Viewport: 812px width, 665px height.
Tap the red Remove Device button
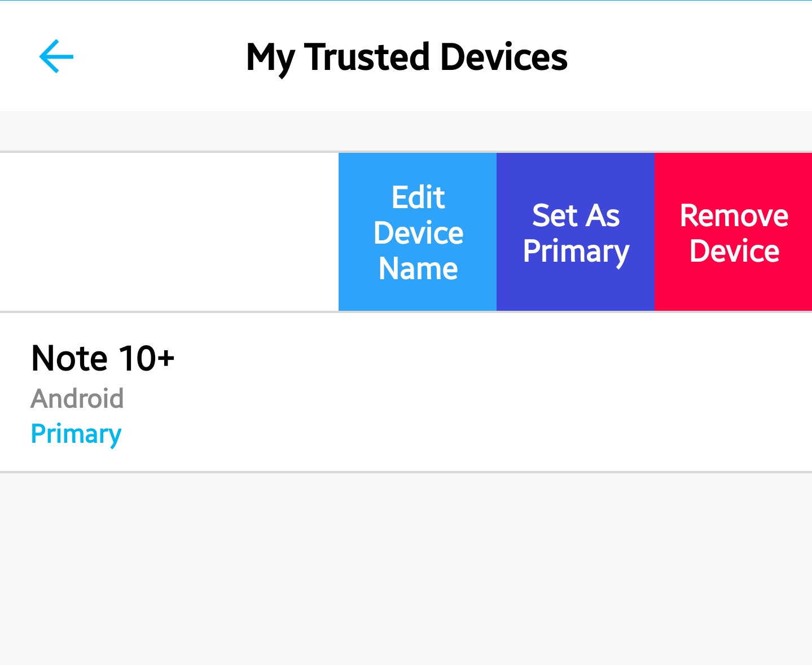(x=734, y=232)
